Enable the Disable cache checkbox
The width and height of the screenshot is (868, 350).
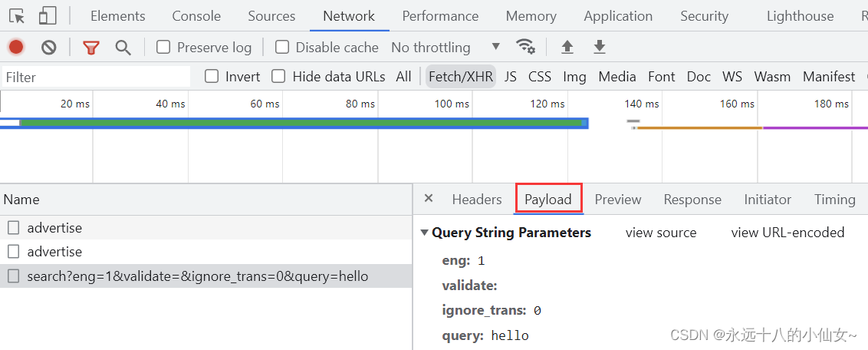pyautogui.click(x=282, y=47)
